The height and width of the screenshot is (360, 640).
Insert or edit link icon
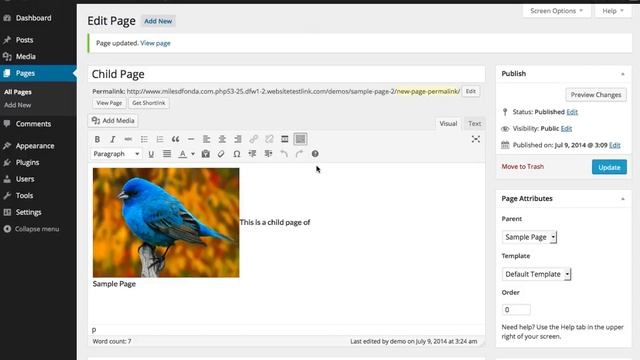coord(253,139)
